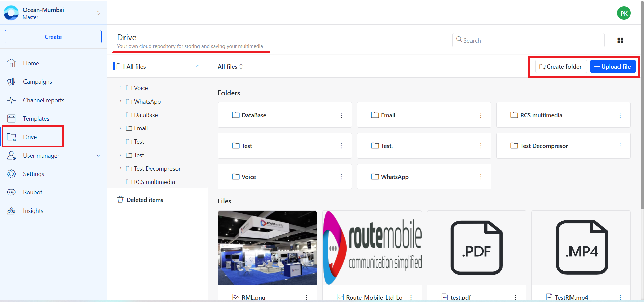This screenshot has width=644, height=302.
Task: Open the Ocean-Mumbai account switcher arrows
Action: pyautogui.click(x=98, y=13)
